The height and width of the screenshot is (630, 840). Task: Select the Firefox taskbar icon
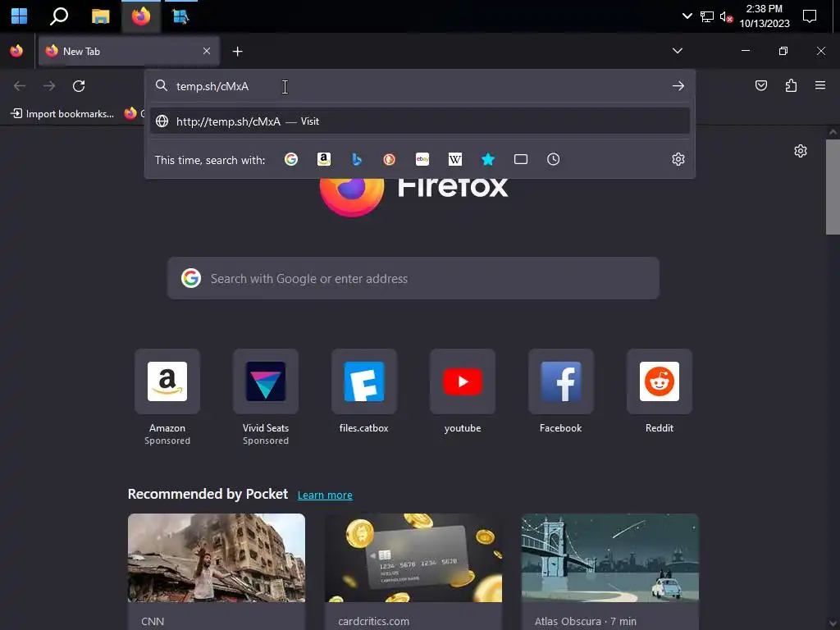point(141,16)
